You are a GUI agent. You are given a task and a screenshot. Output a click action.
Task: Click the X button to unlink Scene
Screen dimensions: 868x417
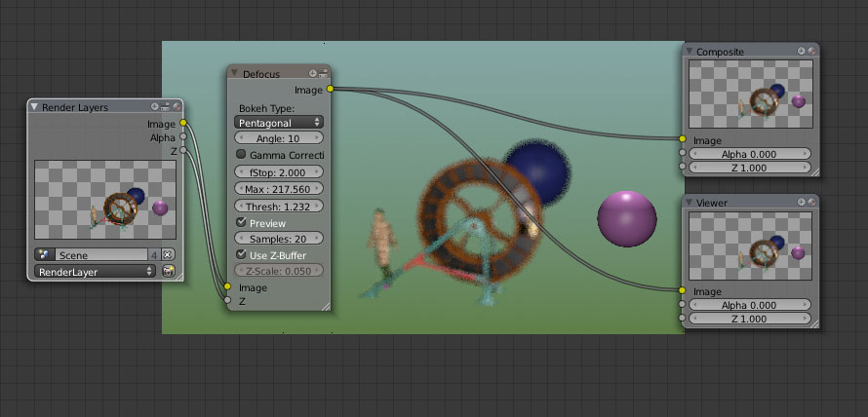tap(168, 254)
